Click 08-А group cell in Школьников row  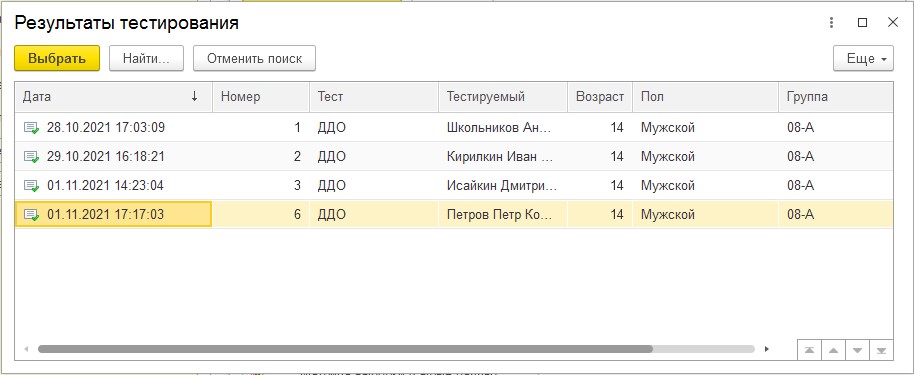click(835, 128)
